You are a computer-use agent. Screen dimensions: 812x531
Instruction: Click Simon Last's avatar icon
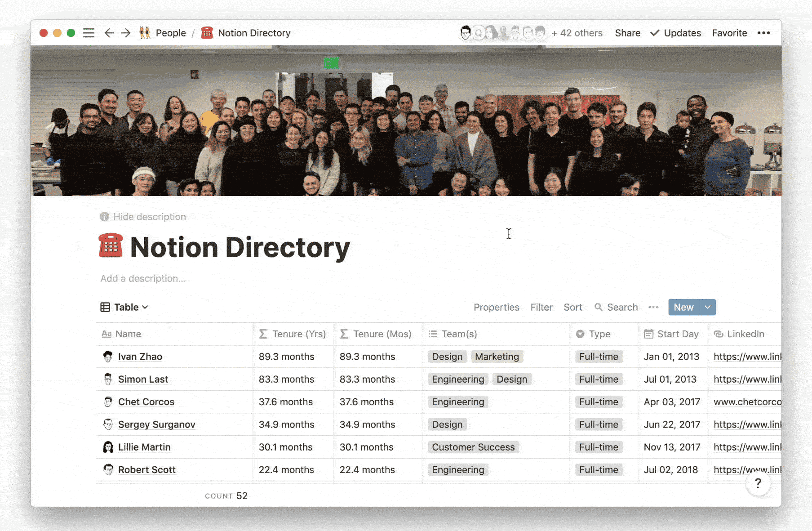(108, 379)
